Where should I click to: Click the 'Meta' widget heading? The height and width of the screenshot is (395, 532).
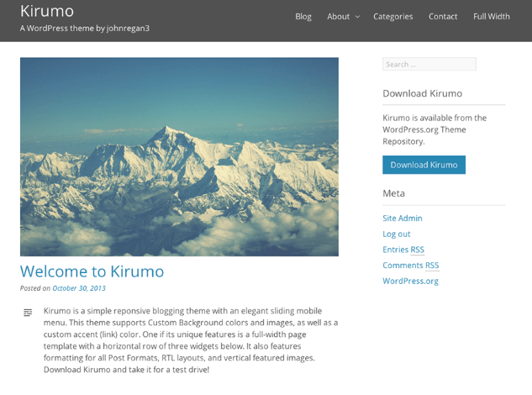393,193
